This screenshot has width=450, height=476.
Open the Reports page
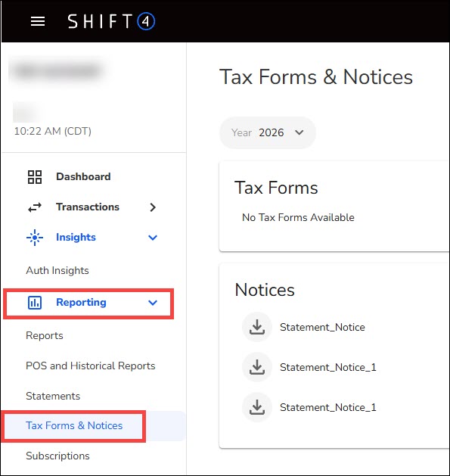coord(45,335)
